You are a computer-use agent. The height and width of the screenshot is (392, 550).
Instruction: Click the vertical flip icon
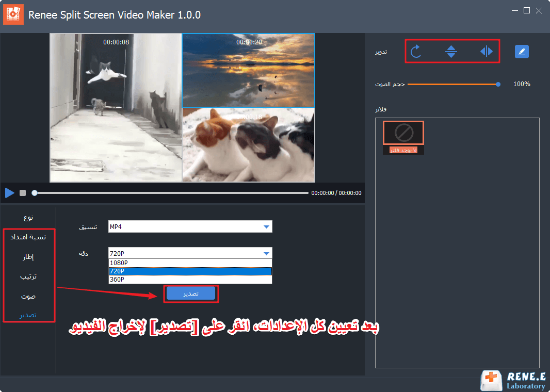pos(451,52)
